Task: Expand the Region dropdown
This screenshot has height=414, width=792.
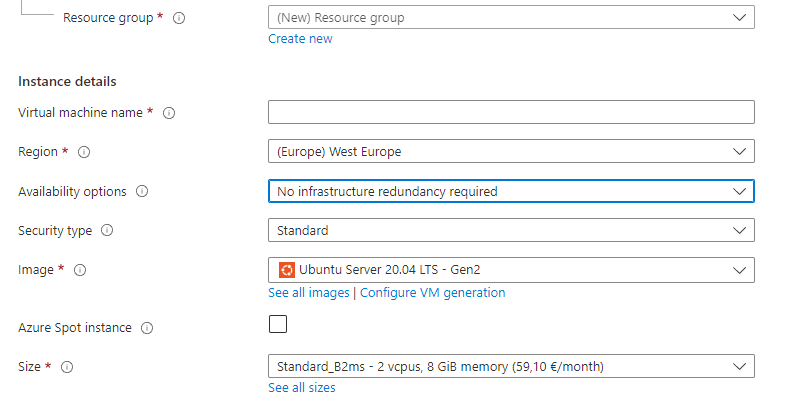Action: (510, 152)
